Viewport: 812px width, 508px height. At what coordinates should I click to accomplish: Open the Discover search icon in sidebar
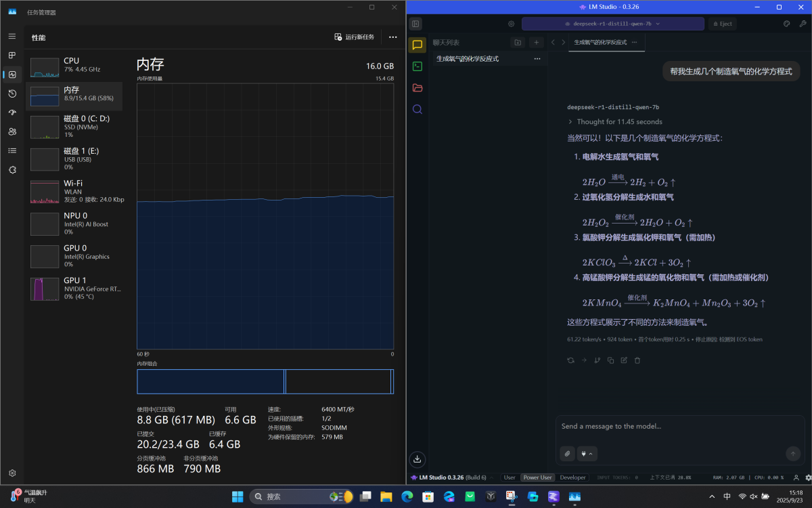(x=418, y=109)
